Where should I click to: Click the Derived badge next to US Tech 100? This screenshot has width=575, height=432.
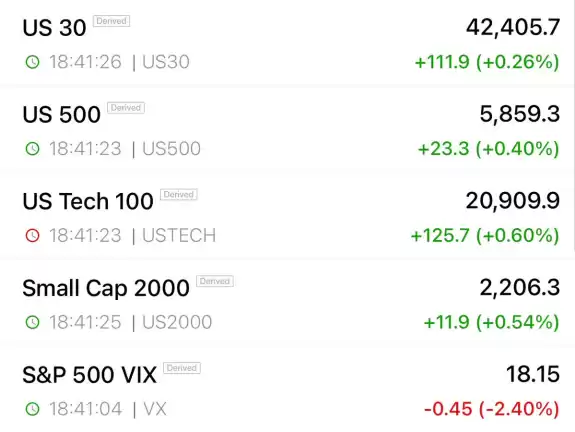click(x=179, y=194)
